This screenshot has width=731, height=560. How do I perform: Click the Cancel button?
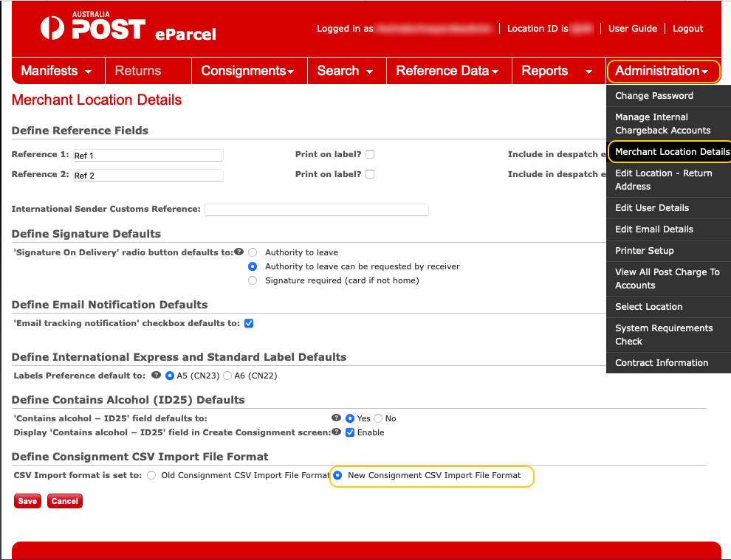point(65,501)
